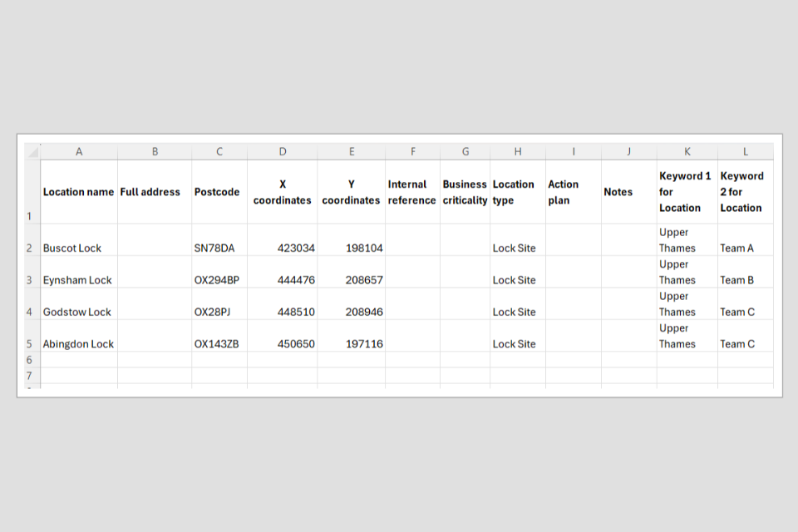Select column A header

tap(79, 151)
